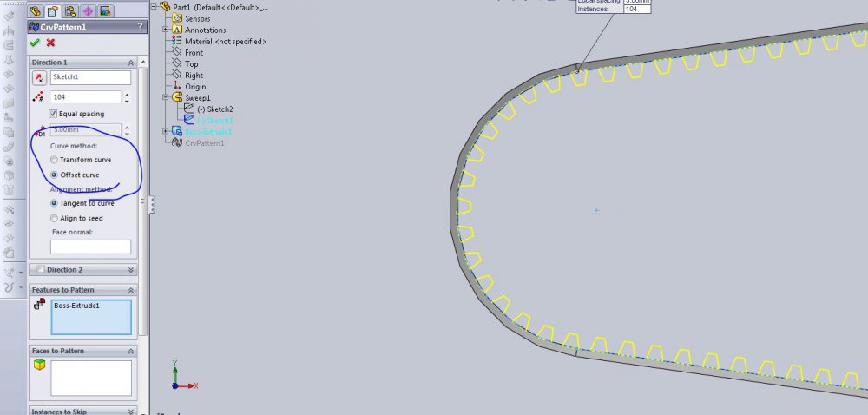This screenshot has height=415, width=868.
Task: Open the FeatureManager design tree tab
Action: click(x=37, y=10)
